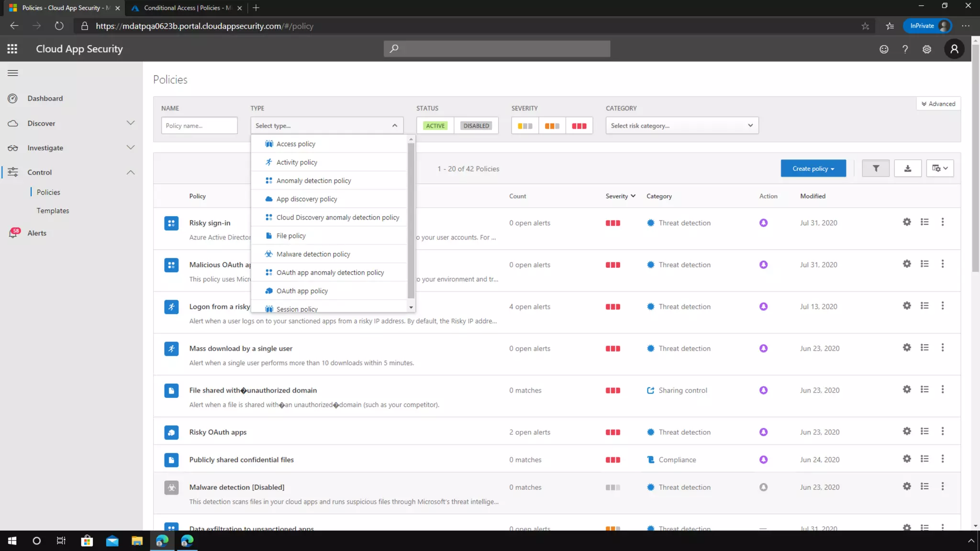This screenshot has height=551, width=980.
Task: Open three-dot menu for Risky OAuth apps
Action: point(942,431)
